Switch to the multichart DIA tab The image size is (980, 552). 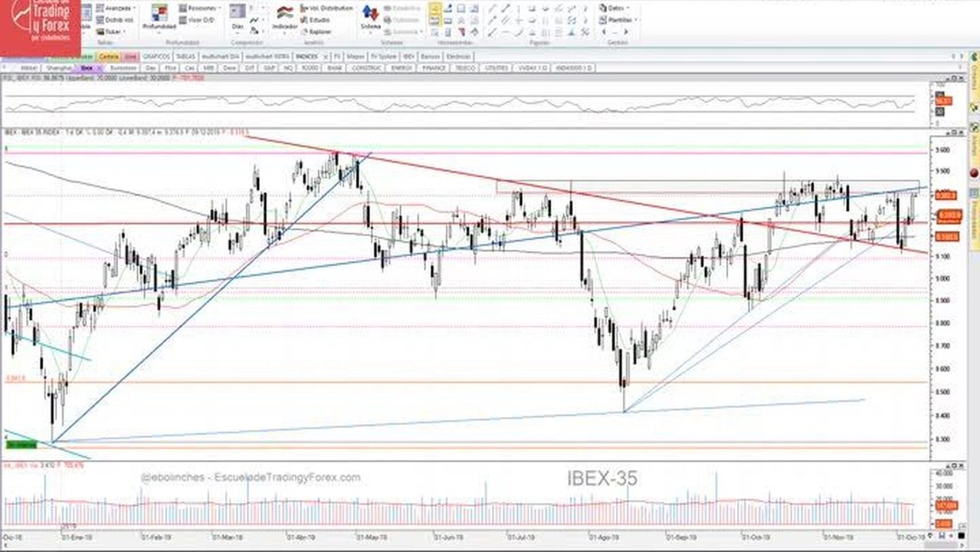(x=221, y=56)
